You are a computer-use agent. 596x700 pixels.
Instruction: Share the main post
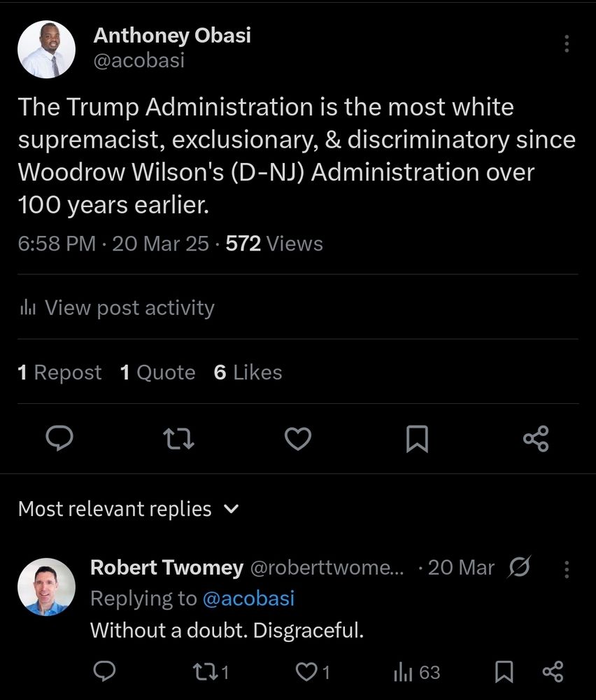click(536, 439)
